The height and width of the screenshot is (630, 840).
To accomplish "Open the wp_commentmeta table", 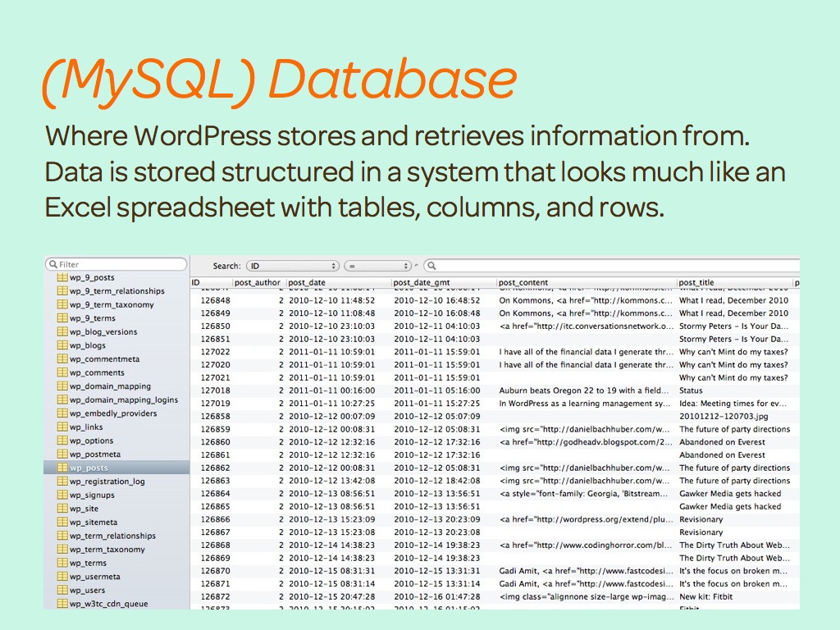I will [x=104, y=359].
